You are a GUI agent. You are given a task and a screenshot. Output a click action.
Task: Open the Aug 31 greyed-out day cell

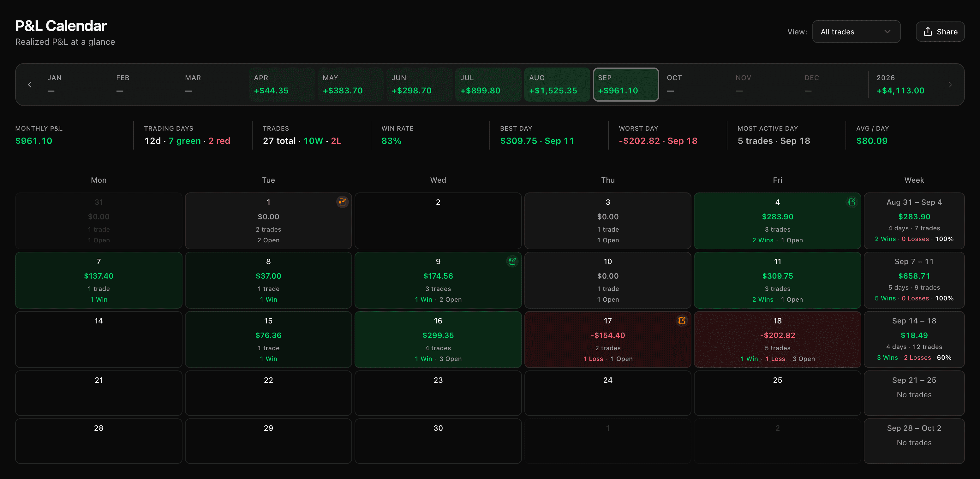(x=99, y=221)
